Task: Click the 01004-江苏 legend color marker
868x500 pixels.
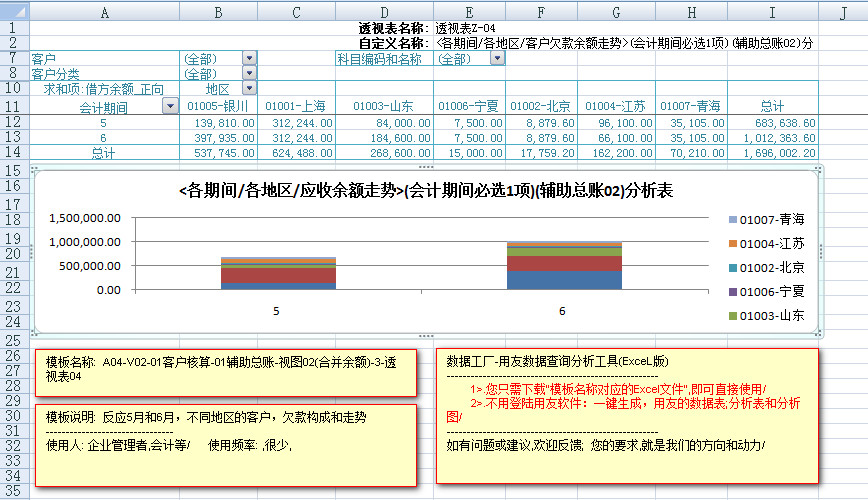Action: click(x=734, y=243)
